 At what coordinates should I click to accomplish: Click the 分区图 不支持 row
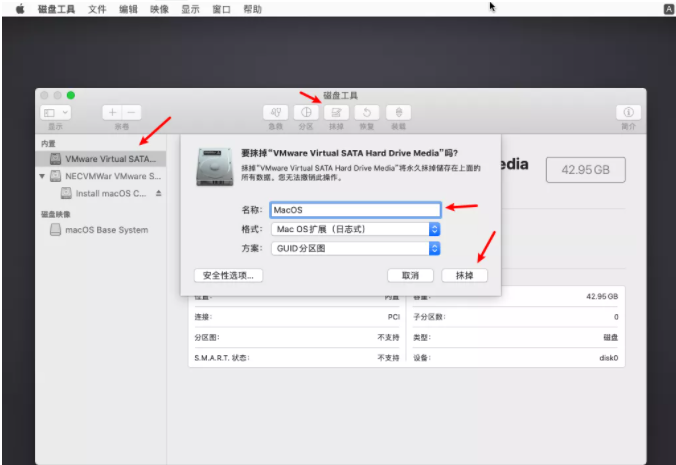pos(297,337)
